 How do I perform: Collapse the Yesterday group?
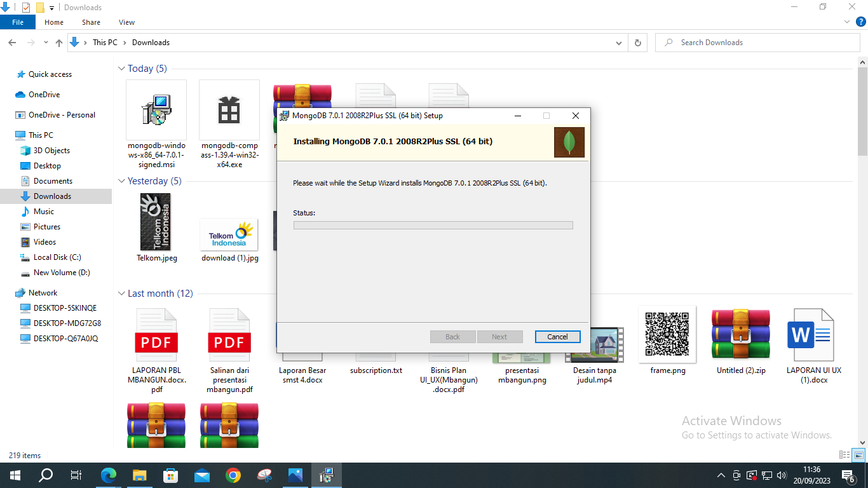tap(122, 181)
